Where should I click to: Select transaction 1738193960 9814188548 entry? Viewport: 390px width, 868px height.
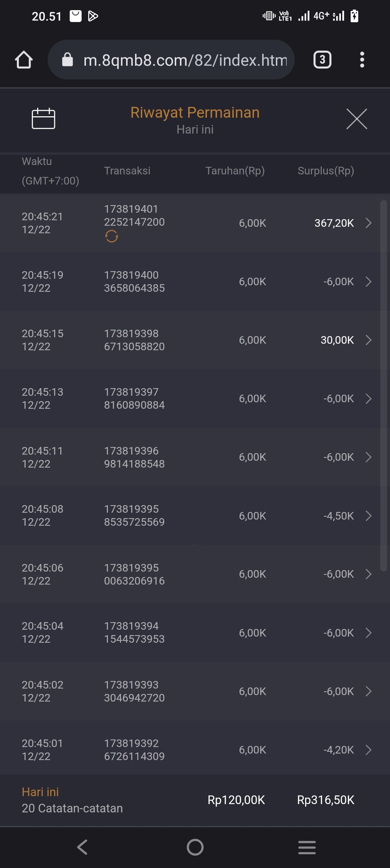pos(134,457)
